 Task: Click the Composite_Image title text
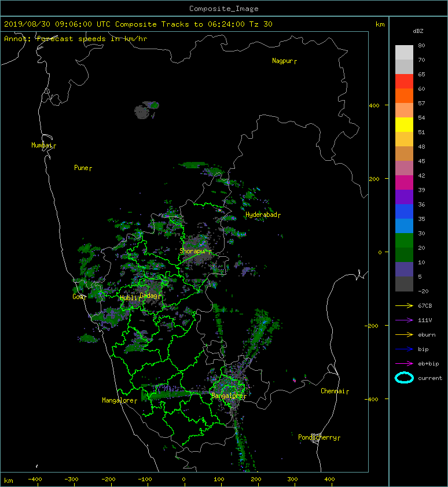224,9
